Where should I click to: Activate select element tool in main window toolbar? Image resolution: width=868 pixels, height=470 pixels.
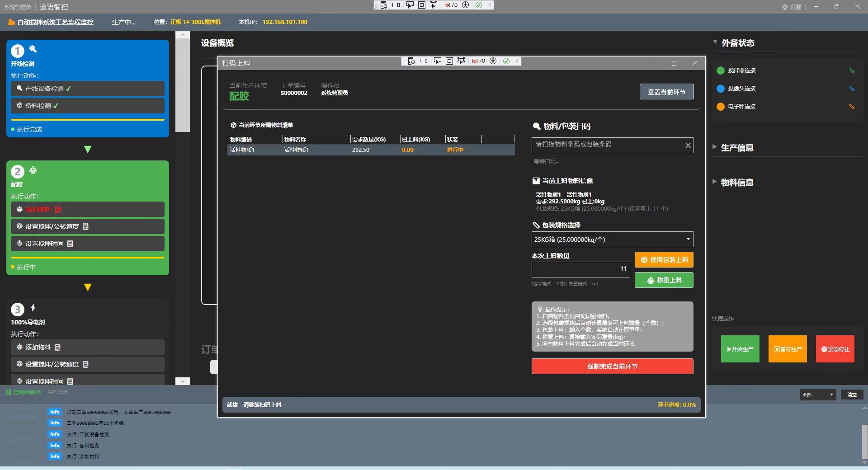pos(410,5)
